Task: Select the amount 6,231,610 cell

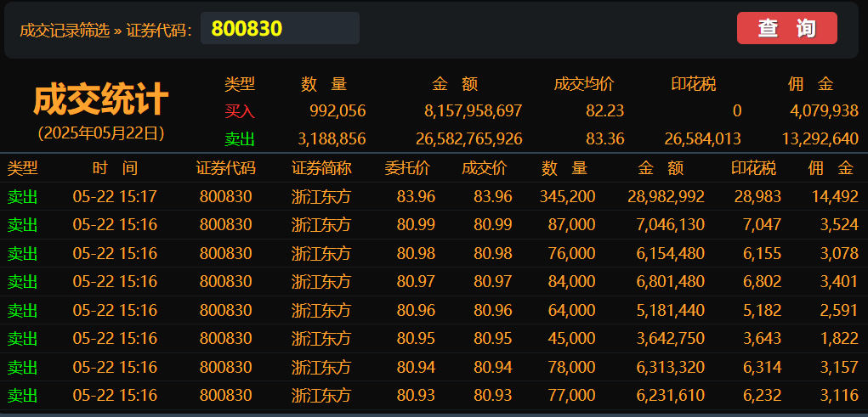Action: point(671,396)
